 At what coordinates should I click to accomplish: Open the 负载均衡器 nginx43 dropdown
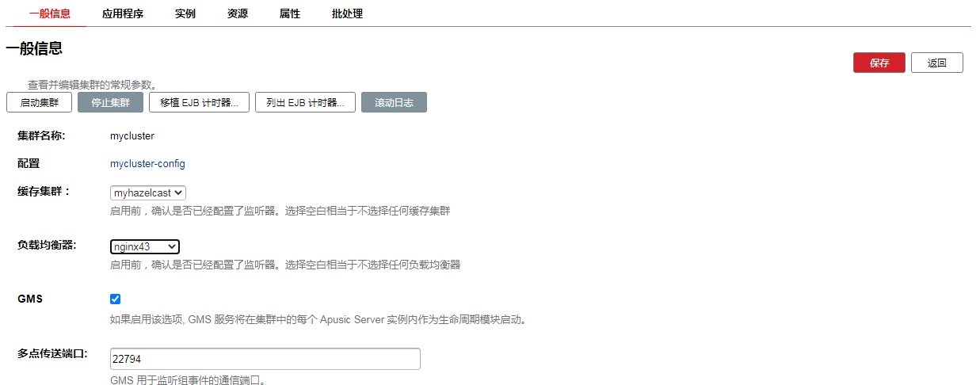[145, 246]
